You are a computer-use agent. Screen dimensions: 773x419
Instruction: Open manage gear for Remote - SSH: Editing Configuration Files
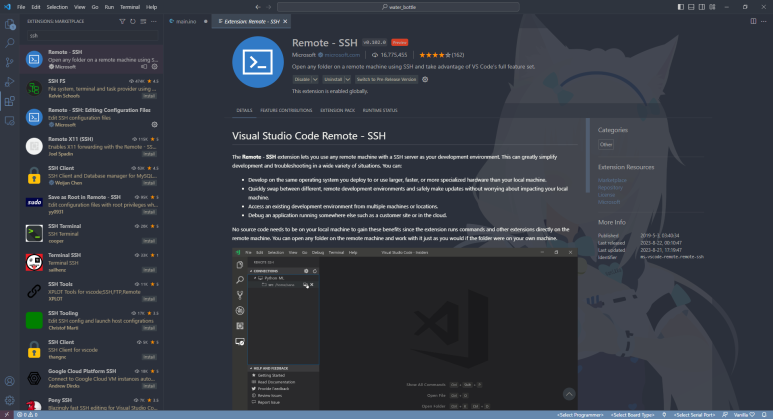tap(154, 125)
